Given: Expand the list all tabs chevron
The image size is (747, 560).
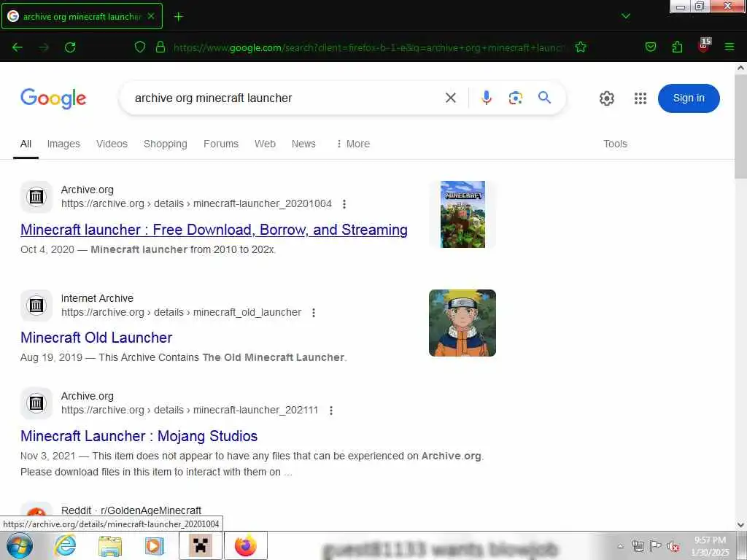Looking at the screenshot, I should [x=625, y=16].
